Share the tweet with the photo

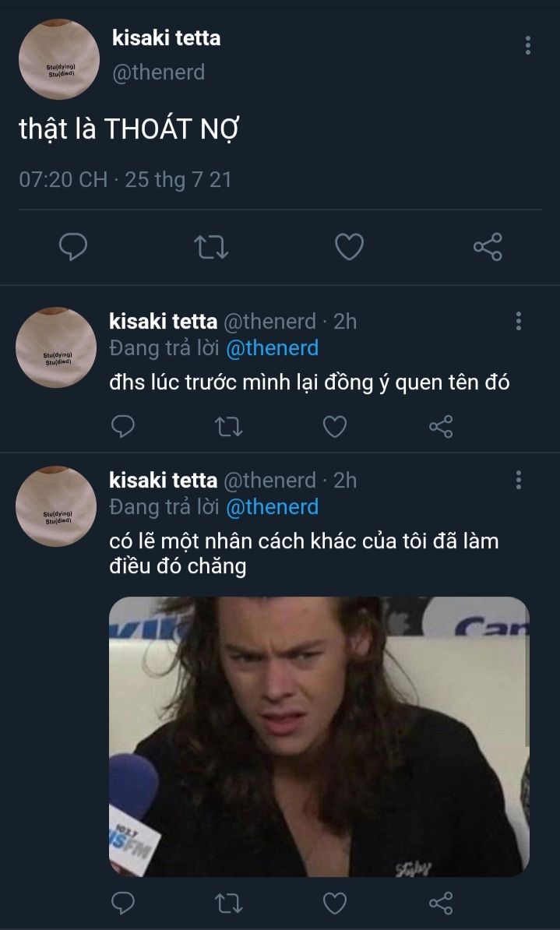click(x=441, y=903)
